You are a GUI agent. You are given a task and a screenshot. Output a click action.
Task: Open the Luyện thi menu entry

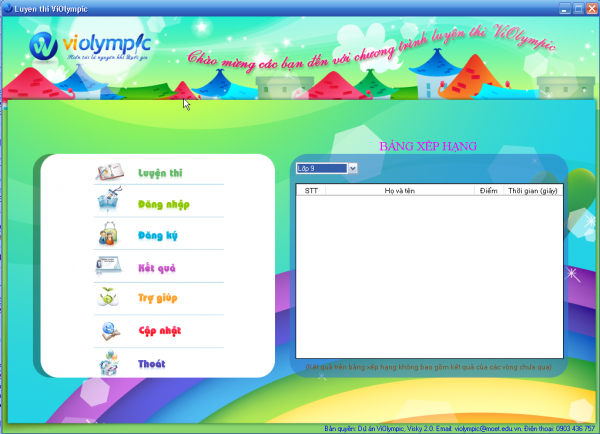point(160,173)
